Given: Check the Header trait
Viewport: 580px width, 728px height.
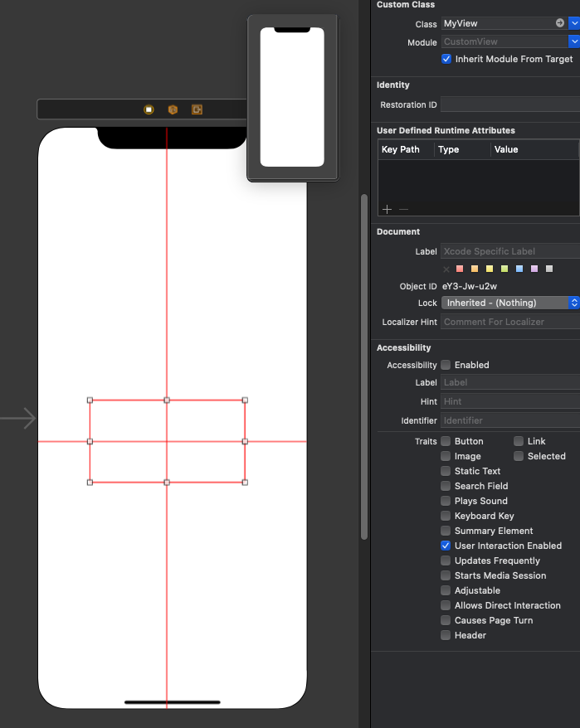Looking at the screenshot, I should 446,635.
